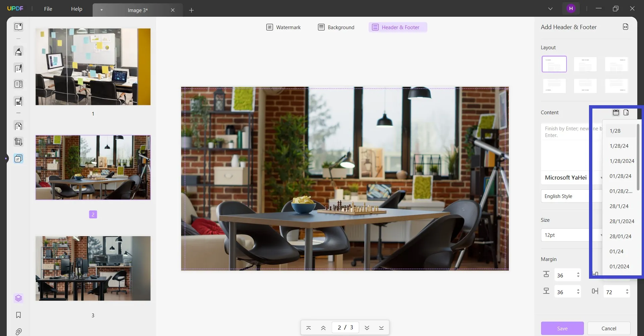The image size is (644, 336).
Task: Click the date format list scrollbar
Action: coord(638,157)
